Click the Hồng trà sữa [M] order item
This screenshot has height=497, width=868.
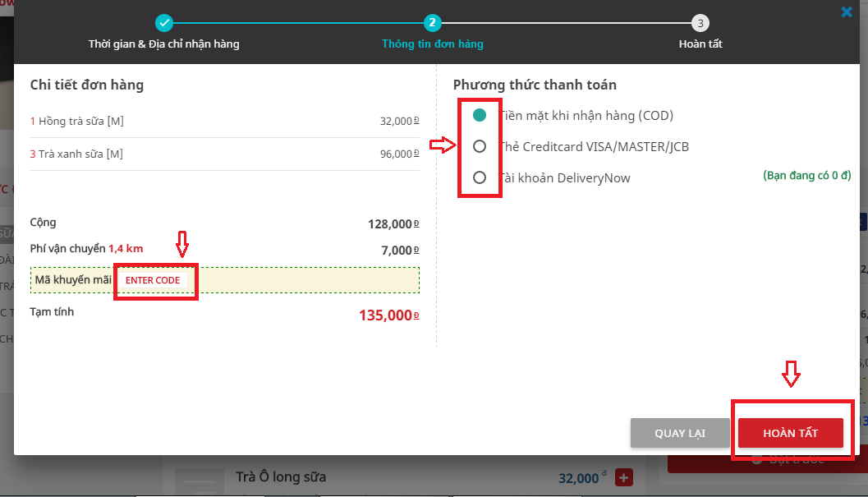pyautogui.click(x=80, y=122)
